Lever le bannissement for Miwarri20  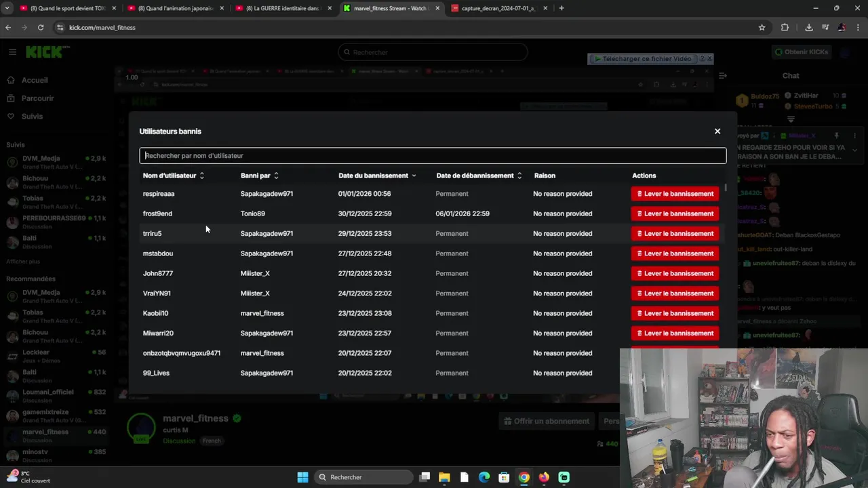tap(675, 333)
